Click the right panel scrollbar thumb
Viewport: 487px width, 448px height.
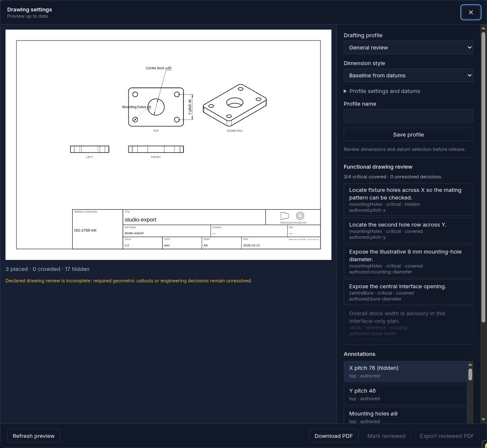[483, 177]
